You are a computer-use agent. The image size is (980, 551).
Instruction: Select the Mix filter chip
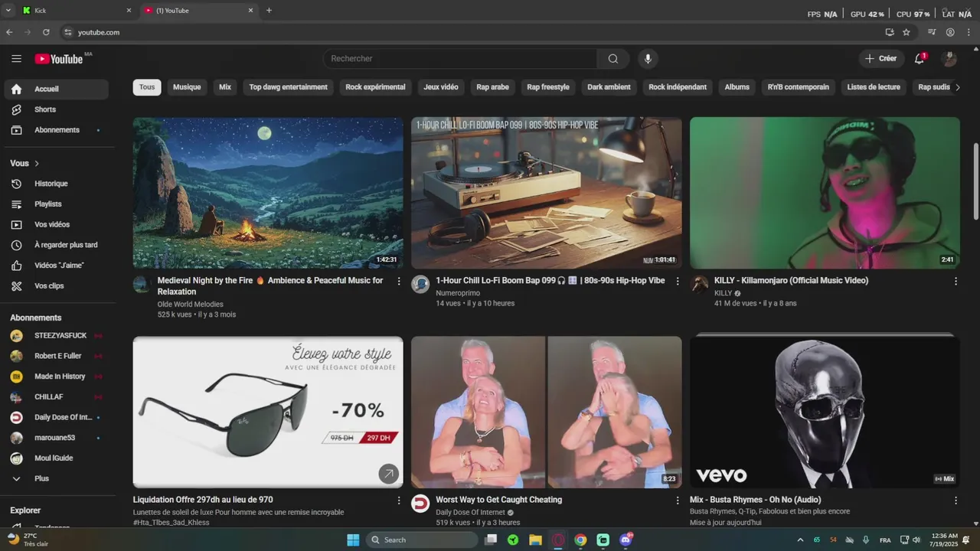pos(225,87)
